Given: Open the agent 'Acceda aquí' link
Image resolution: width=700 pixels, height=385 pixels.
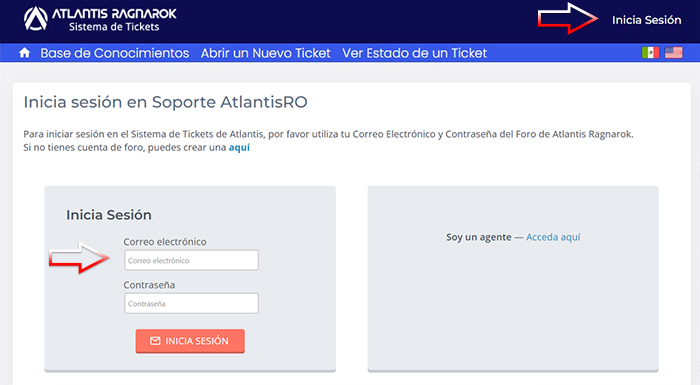Looking at the screenshot, I should pos(553,237).
